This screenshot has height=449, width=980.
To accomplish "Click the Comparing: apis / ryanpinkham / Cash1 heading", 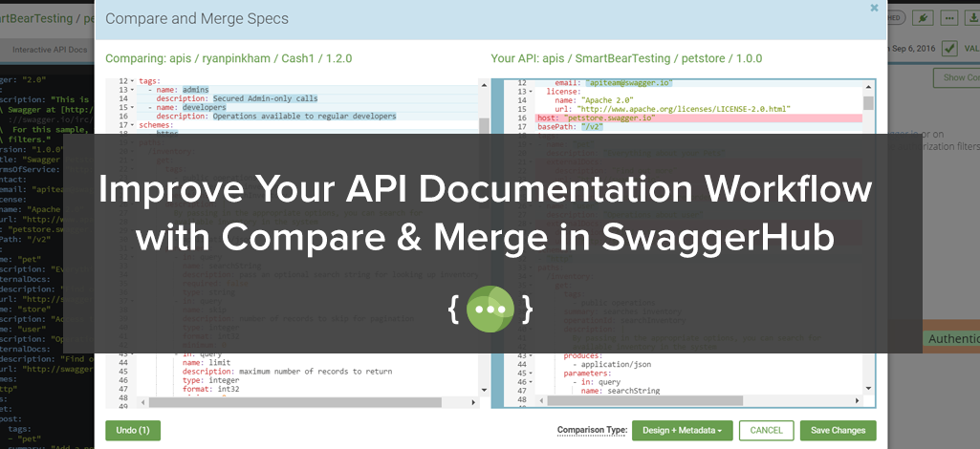I will pyautogui.click(x=229, y=58).
